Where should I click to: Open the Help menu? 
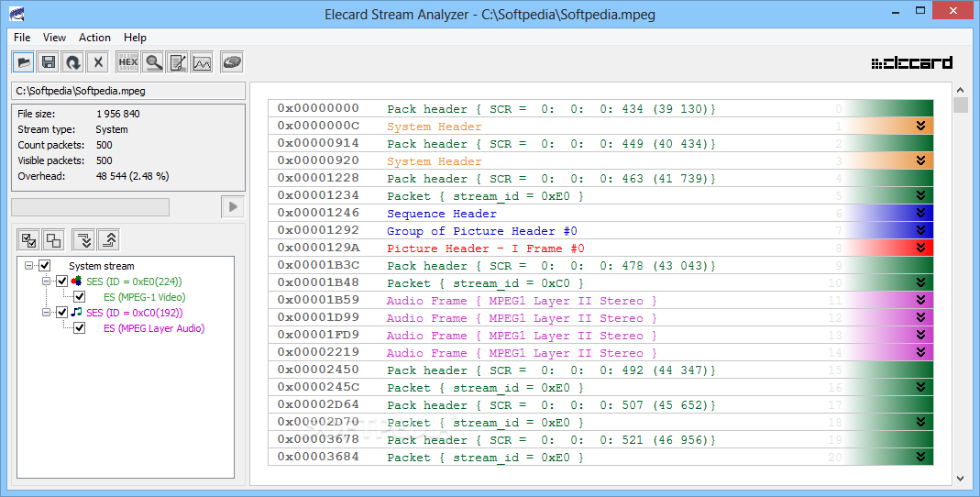tap(135, 38)
